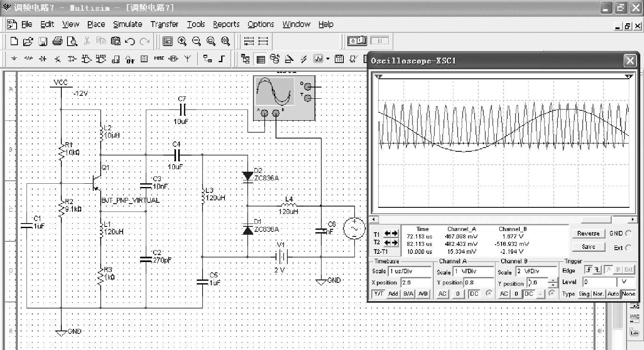
Task: Open the Tools menu
Action: 196,24
